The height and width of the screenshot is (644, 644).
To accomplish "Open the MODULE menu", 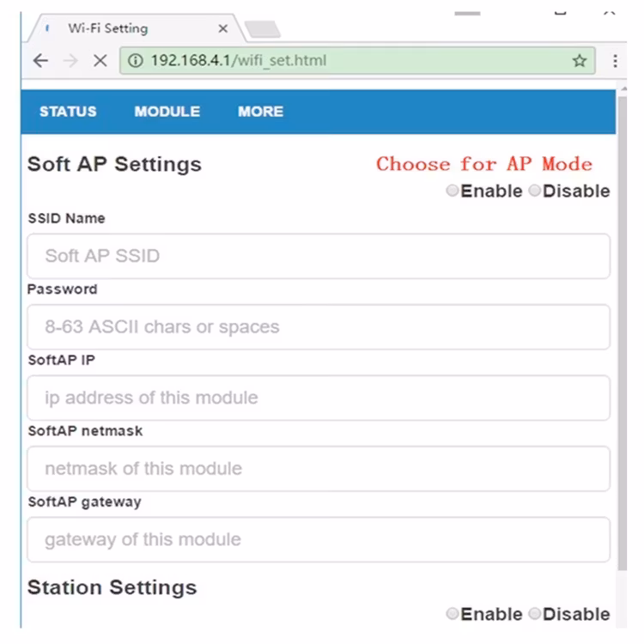I will tap(167, 112).
